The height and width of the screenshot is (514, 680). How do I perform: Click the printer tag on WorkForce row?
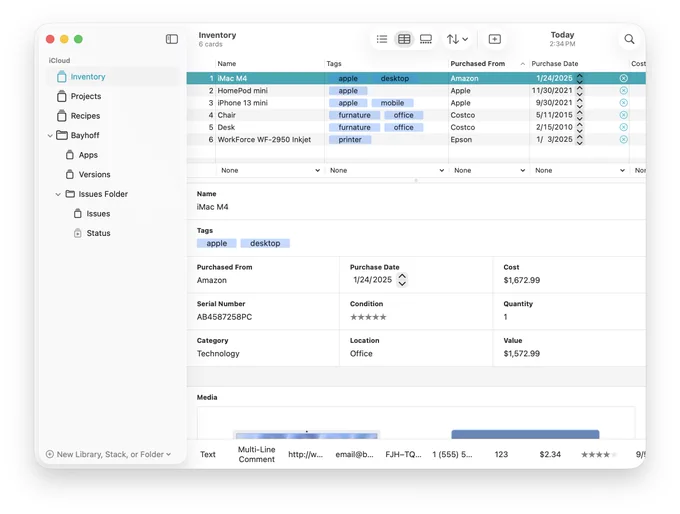coord(350,140)
